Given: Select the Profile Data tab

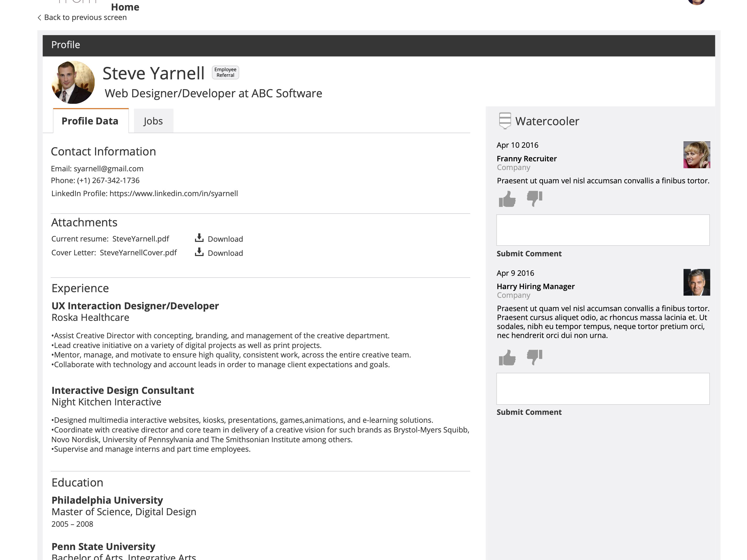Looking at the screenshot, I should [x=90, y=121].
